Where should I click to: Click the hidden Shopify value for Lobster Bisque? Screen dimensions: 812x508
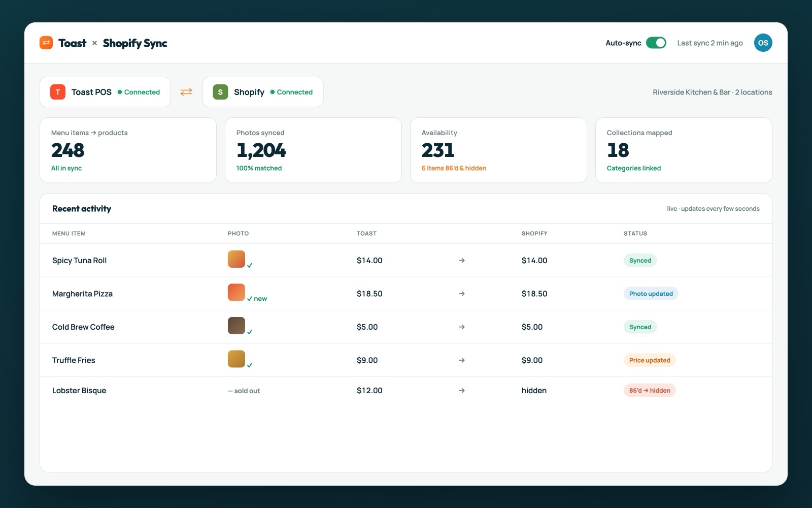[534, 391]
